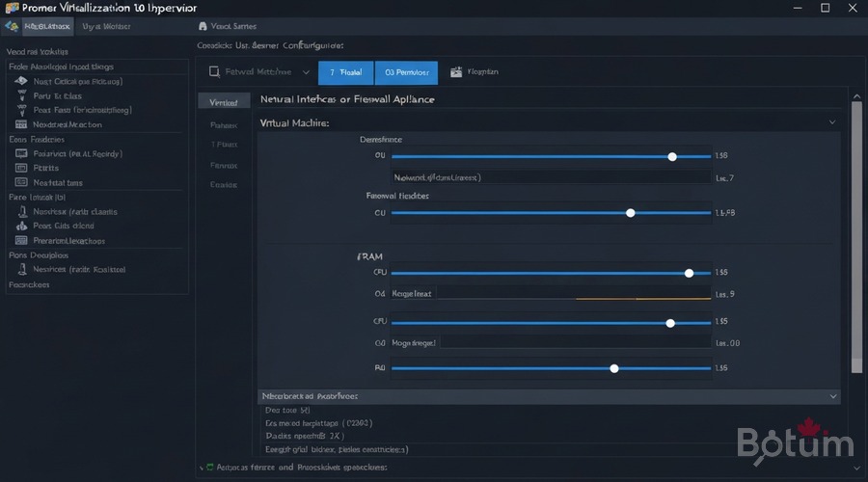Image resolution: width=868 pixels, height=482 pixels.
Task: Click the icon next to Peart Giits diiend
Action: pos(21,226)
